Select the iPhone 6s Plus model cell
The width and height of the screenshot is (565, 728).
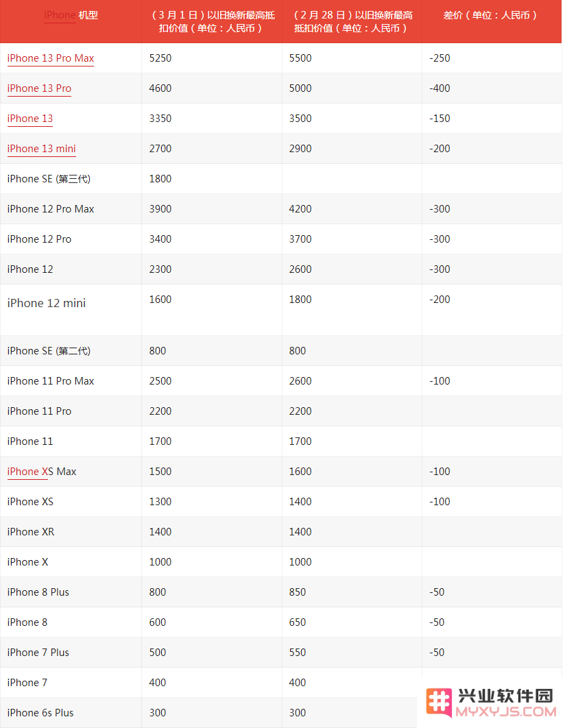71,713
